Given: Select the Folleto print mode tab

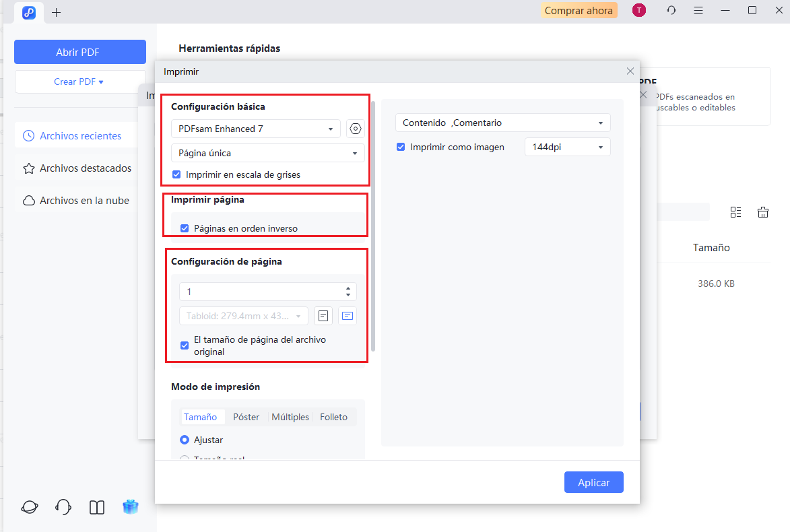Looking at the screenshot, I should click(333, 416).
